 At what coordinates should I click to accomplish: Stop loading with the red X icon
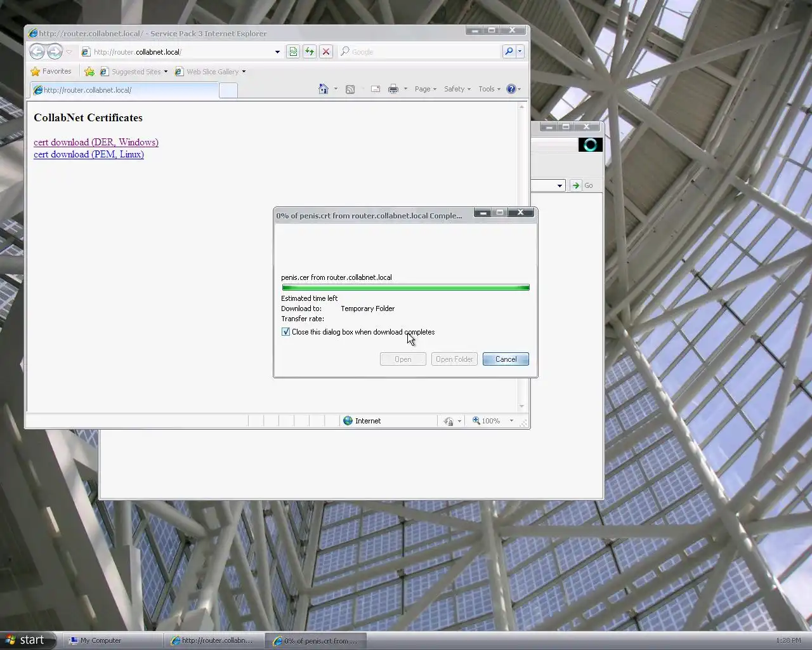[x=326, y=52]
